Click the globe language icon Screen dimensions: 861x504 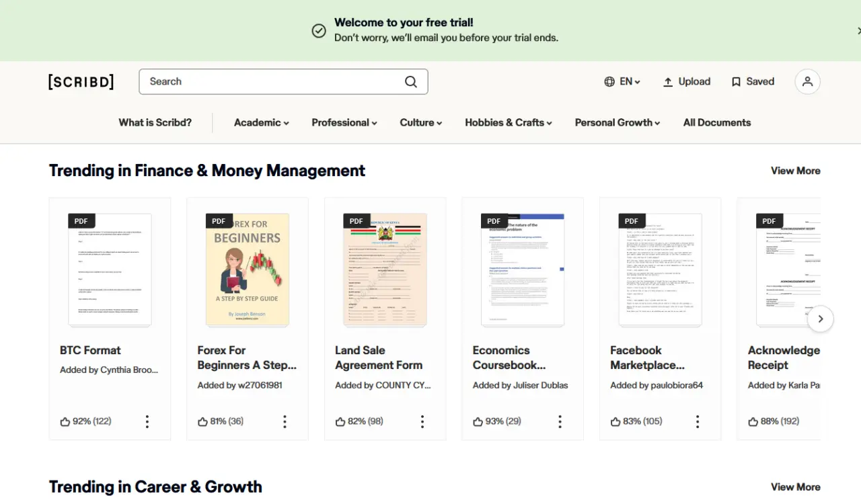point(609,81)
